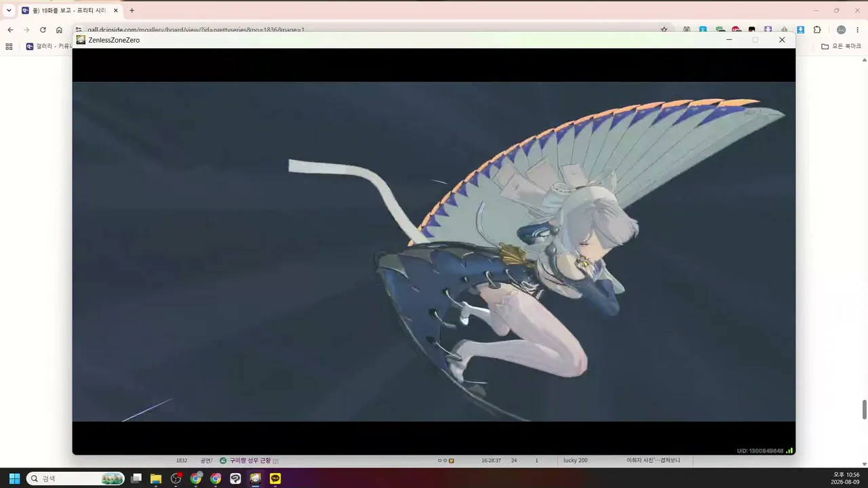Open Chrome's three-dot menu
868x488 pixels.
coord(858,30)
